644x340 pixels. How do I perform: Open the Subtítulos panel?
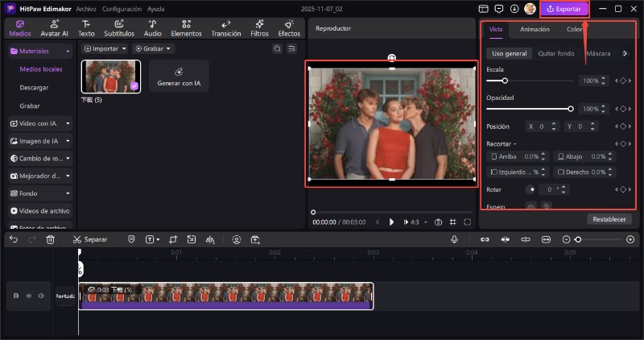tap(119, 28)
